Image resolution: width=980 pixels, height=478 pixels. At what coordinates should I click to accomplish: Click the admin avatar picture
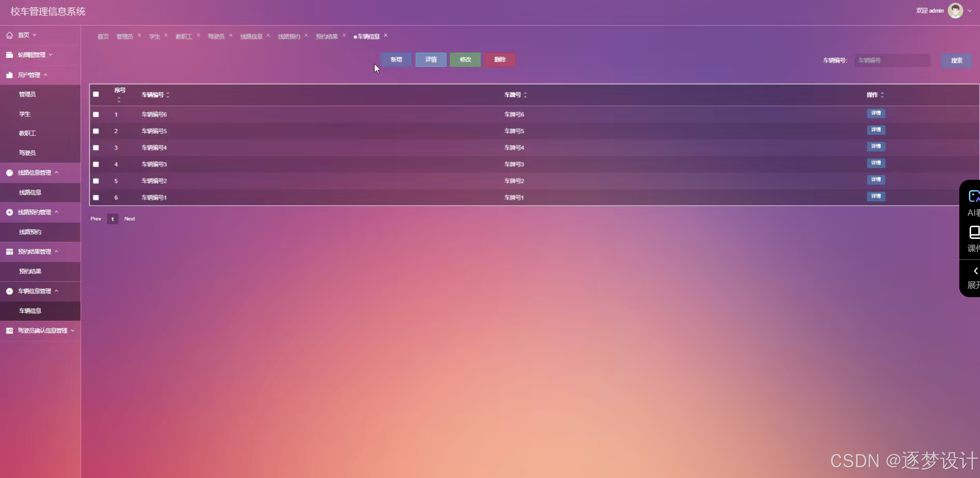(955, 11)
